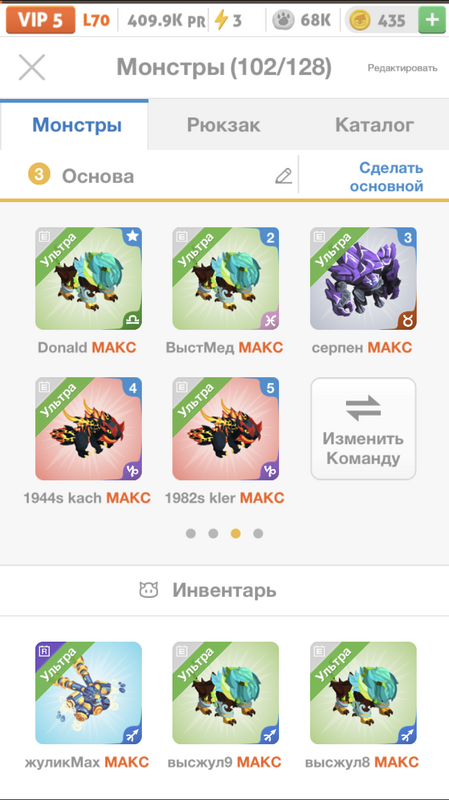The image size is (449, 800).
Task: Tap the lightning energy icon
Action: [221, 20]
